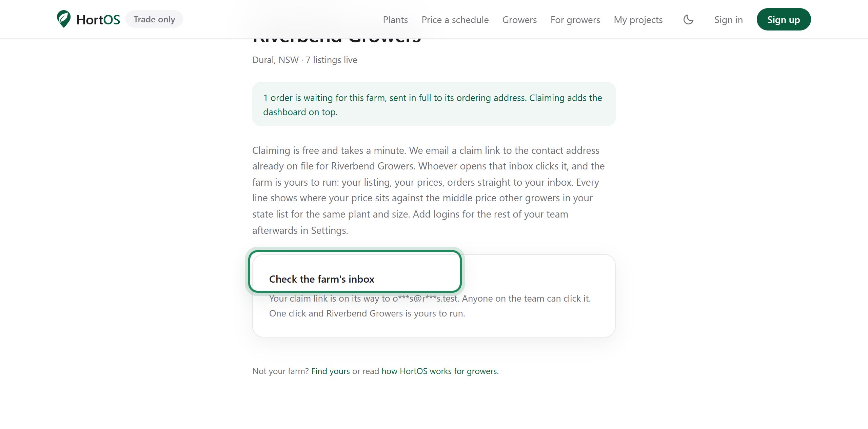The width and height of the screenshot is (868, 429).
Task: Click the masked email o***s@r***s.test text
Action: [425, 299]
